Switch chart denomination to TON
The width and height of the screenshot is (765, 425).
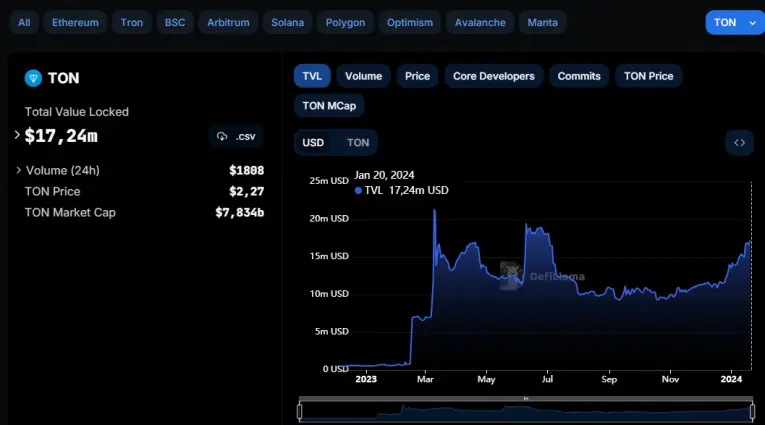[358, 142]
